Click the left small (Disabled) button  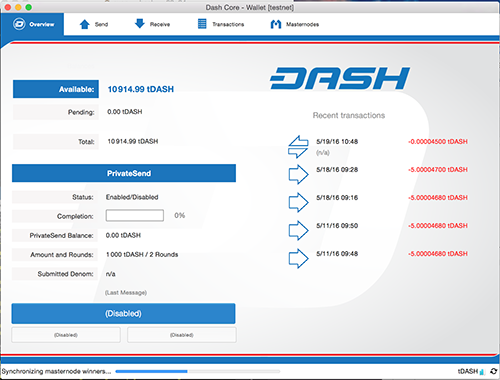click(x=66, y=335)
